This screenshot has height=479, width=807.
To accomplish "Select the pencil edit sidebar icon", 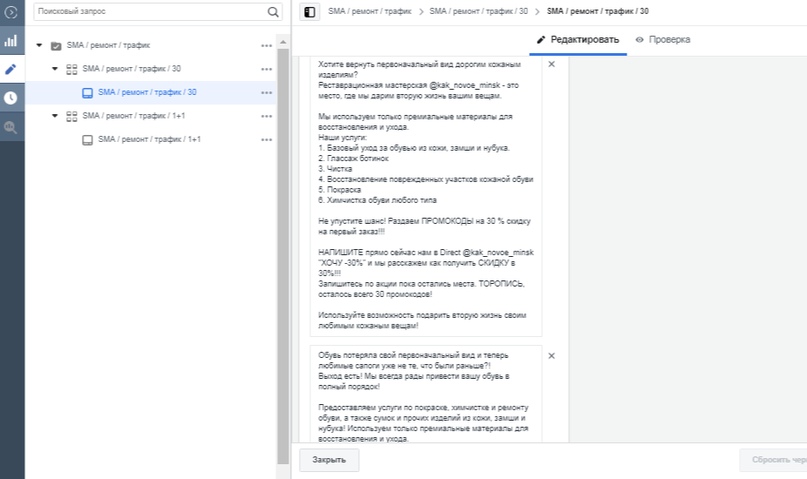I will pos(11,69).
